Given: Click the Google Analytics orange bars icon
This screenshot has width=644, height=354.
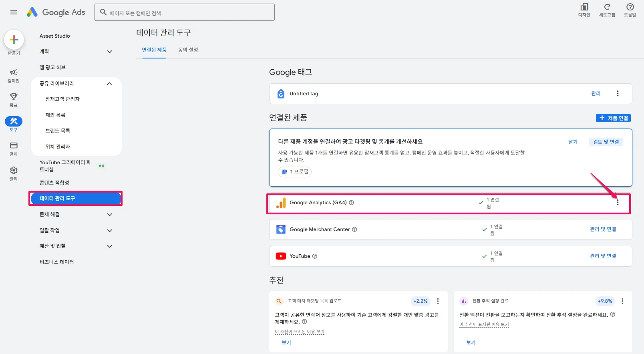Looking at the screenshot, I should point(281,203).
